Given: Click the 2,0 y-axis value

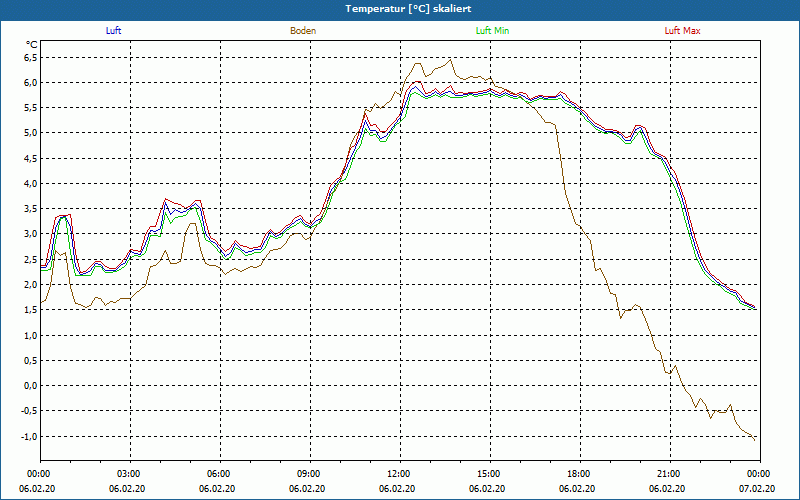Looking at the screenshot, I should [x=31, y=284].
